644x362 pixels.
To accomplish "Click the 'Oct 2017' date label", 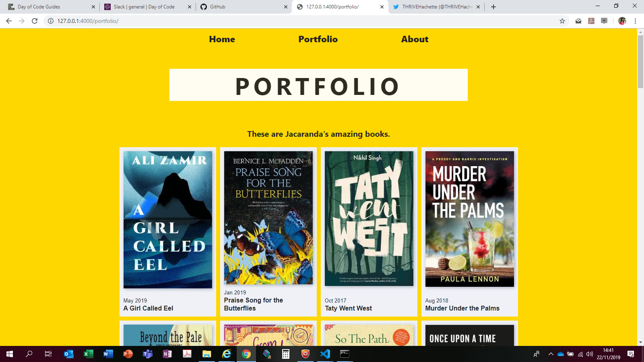I will (x=336, y=300).
